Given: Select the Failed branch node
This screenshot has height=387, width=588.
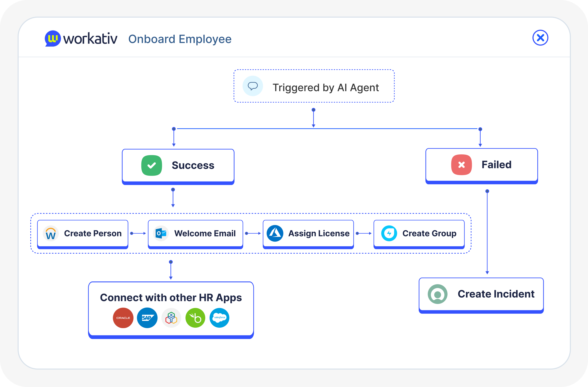Looking at the screenshot, I should [481, 165].
